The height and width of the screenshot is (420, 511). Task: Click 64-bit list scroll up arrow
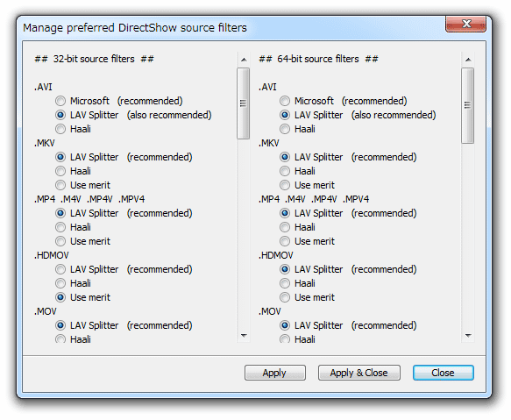(468, 60)
